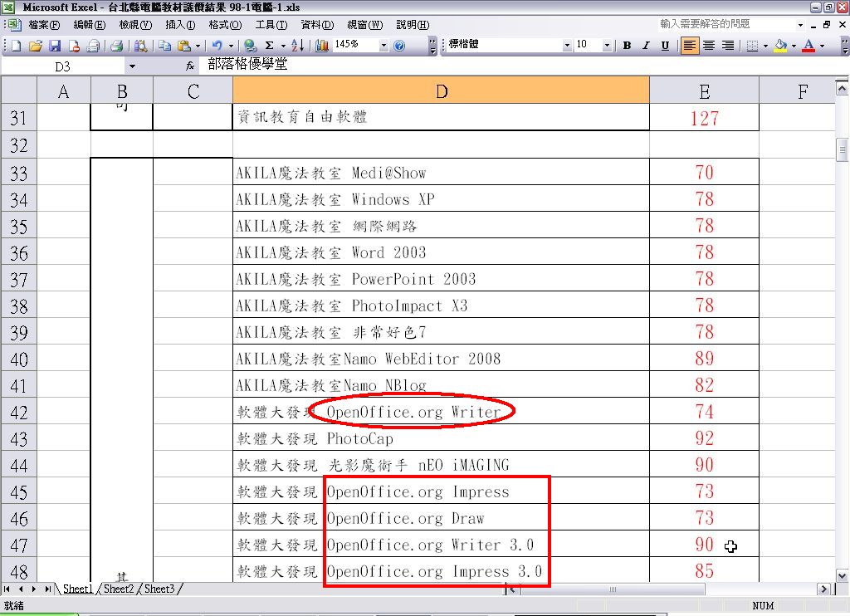Toggle Underline formatting
The image size is (850, 616).
pos(665,46)
